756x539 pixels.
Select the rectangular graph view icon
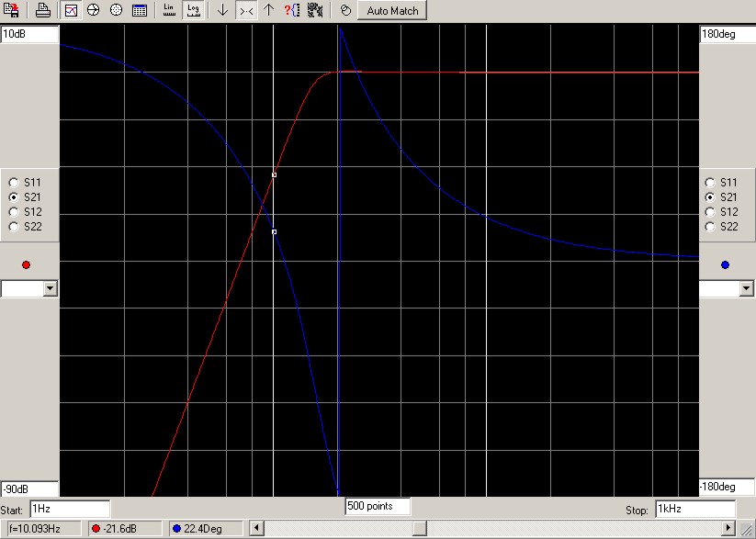point(71,10)
